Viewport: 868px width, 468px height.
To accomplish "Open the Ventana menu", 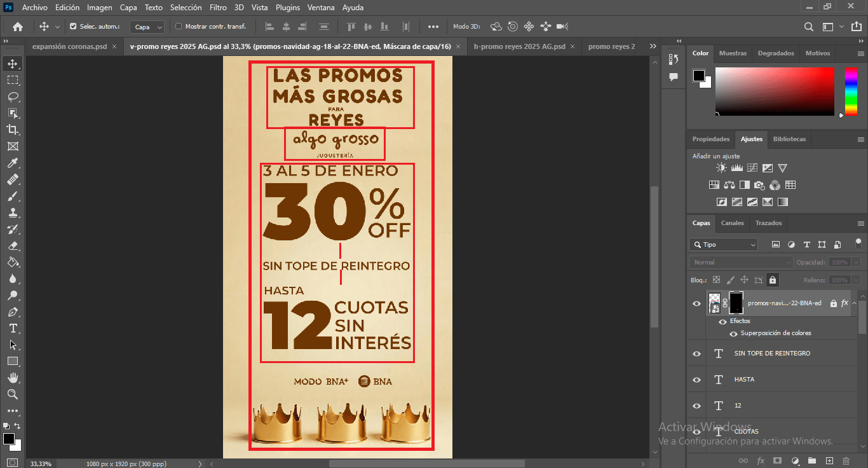I will [321, 8].
